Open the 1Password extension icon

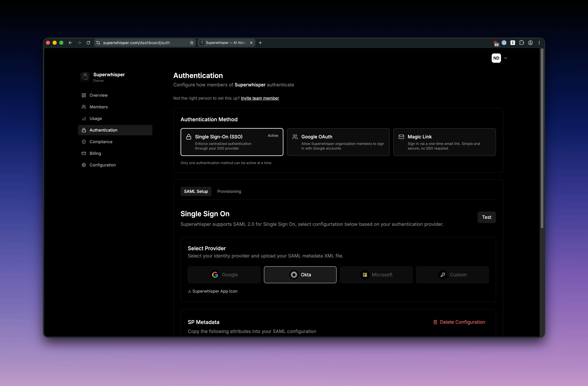pos(504,43)
